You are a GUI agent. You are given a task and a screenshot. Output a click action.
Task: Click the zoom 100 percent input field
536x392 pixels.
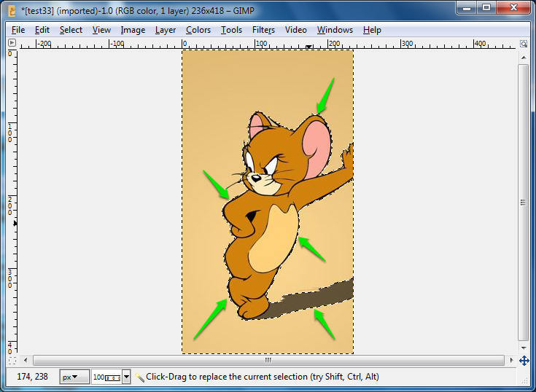tap(107, 377)
